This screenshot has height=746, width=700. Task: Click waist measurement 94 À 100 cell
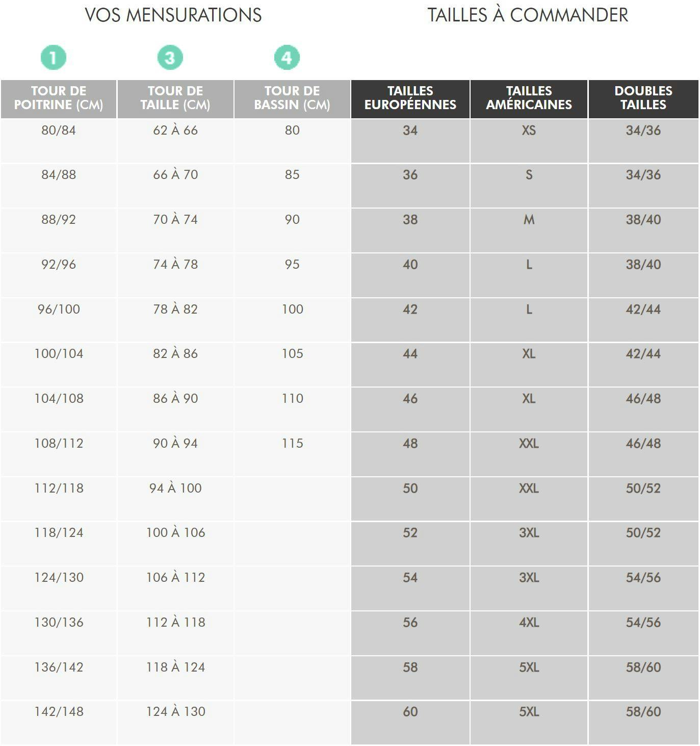(x=175, y=499)
